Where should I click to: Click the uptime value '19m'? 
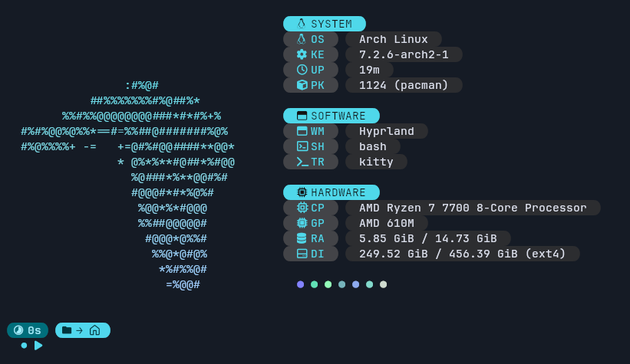click(x=369, y=70)
